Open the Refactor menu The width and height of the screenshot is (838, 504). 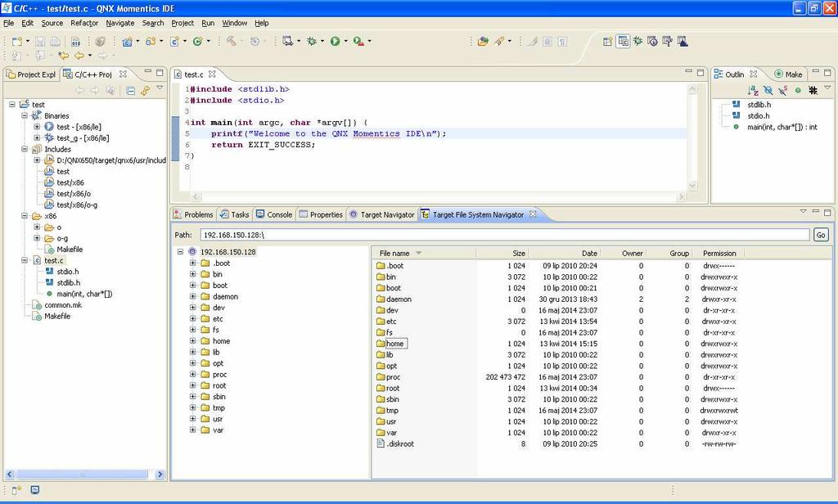(x=84, y=23)
